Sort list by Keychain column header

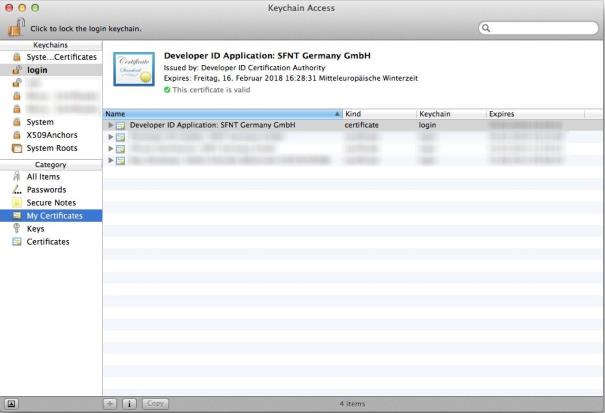coord(451,114)
